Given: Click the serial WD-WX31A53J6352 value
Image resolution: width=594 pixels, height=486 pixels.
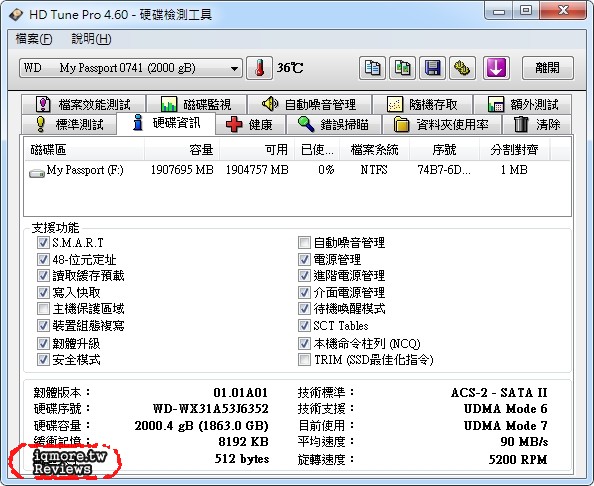Looking at the screenshot, I should pos(211,409).
